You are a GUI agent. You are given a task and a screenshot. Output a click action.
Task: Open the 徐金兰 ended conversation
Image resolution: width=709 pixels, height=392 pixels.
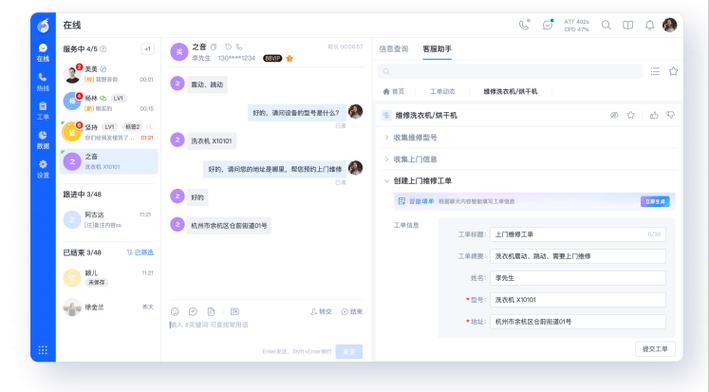tap(109, 307)
